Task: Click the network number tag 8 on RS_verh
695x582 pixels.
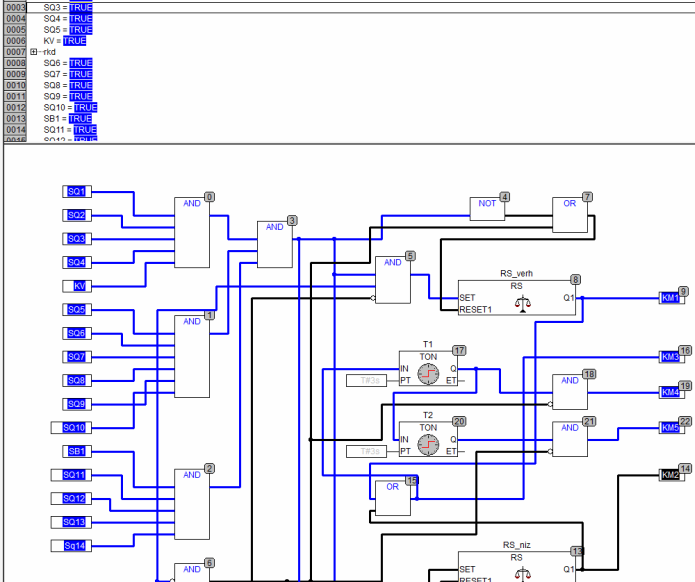Action: [x=575, y=280]
